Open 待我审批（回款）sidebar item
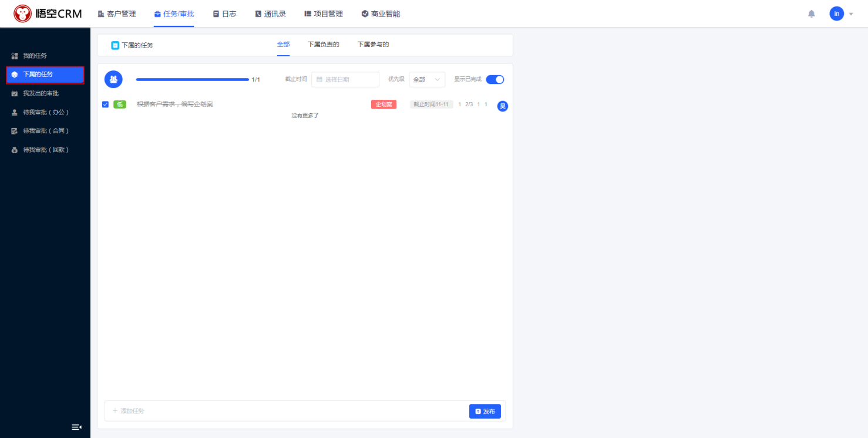The width and height of the screenshot is (868, 438). click(x=46, y=150)
